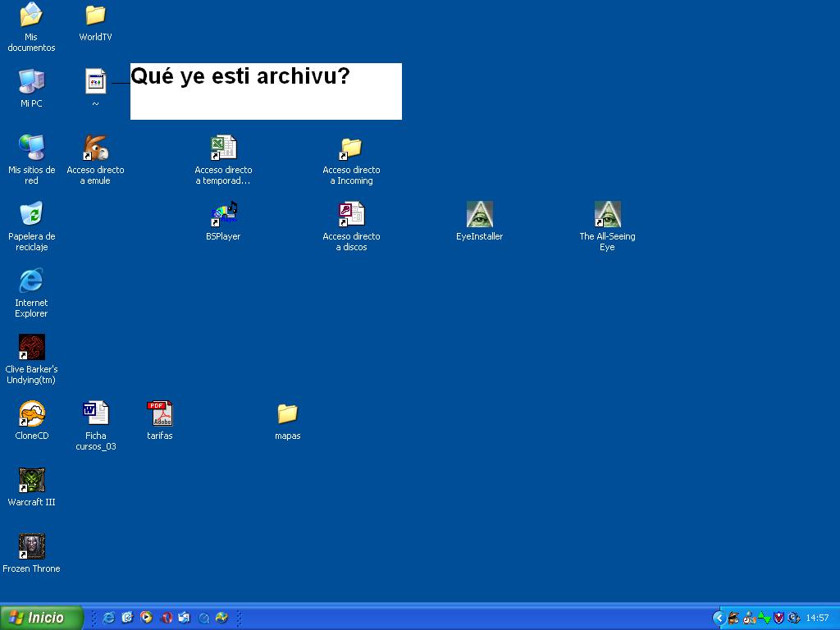Select the Clive Barker's Undying shortcut
The height and width of the screenshot is (630, 840).
click(x=31, y=348)
